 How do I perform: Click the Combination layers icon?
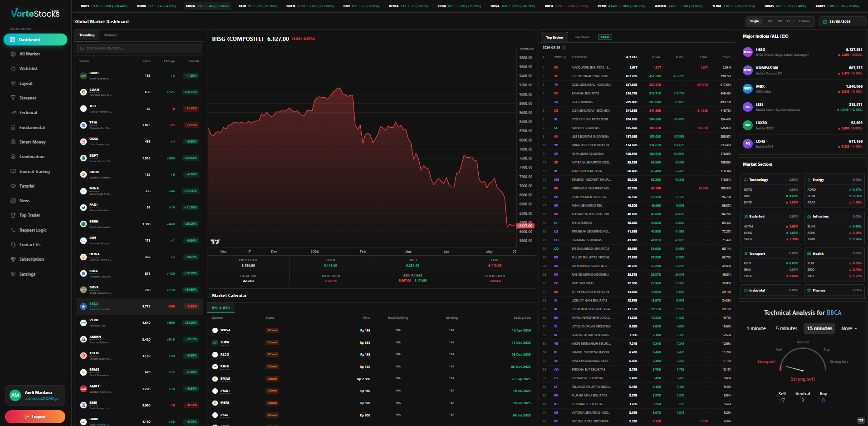(13, 157)
